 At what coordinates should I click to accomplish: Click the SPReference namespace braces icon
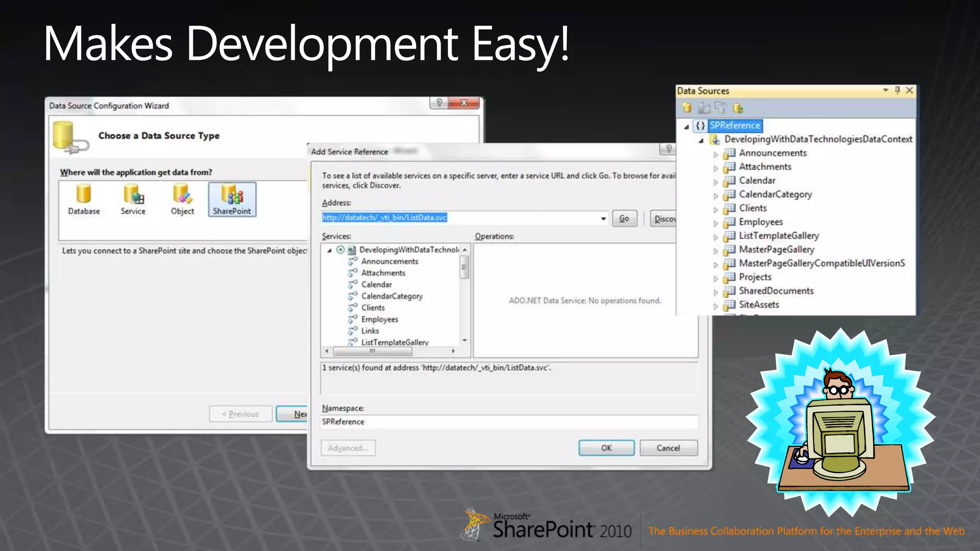tap(700, 126)
